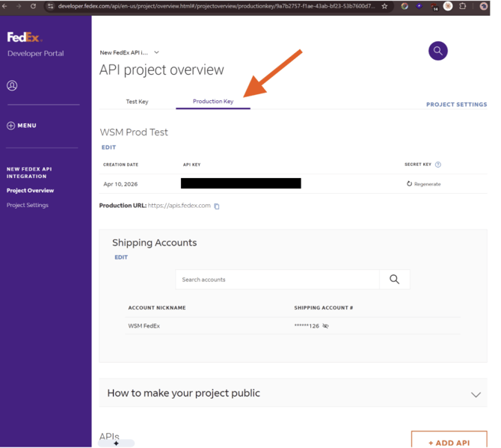Reveal shipping account number via eye icon
Viewport: 501px width, 448px height.
(x=325, y=326)
